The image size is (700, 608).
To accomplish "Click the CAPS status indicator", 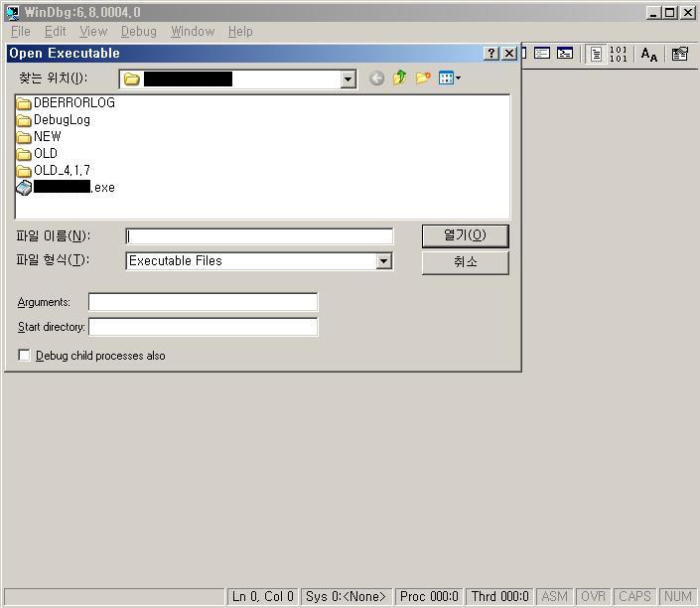I will click(634, 596).
